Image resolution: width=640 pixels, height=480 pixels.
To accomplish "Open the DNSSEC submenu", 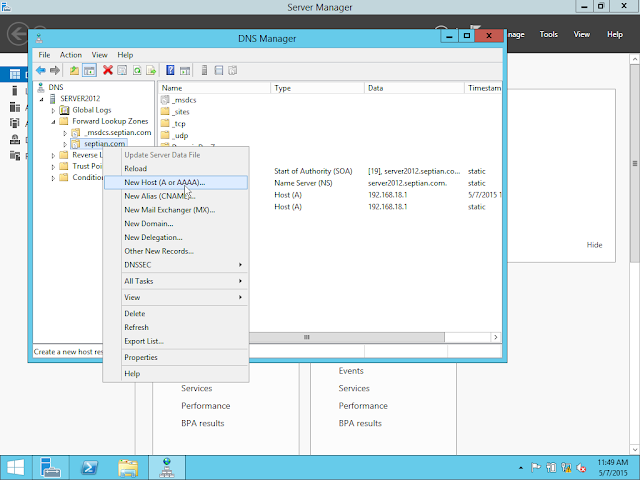I will click(176, 265).
